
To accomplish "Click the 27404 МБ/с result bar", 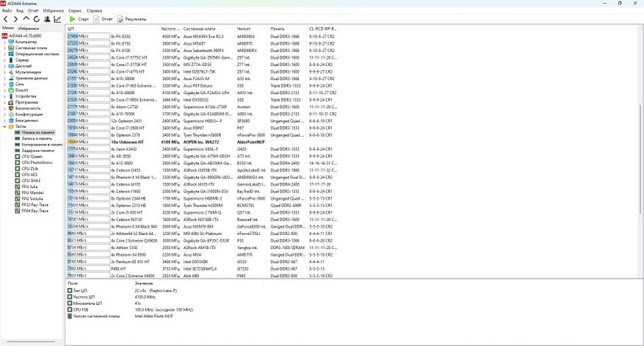I will [x=88, y=36].
